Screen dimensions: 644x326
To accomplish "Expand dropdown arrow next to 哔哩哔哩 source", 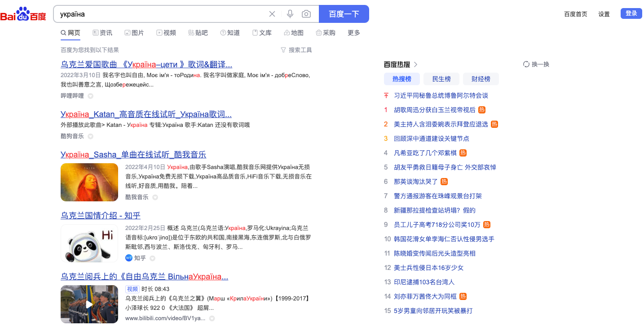I will (x=90, y=96).
